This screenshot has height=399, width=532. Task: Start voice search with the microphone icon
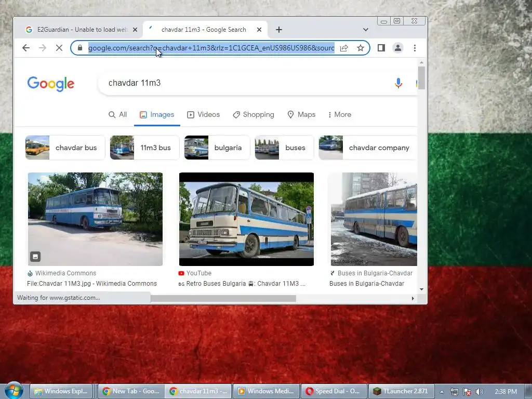pos(398,83)
